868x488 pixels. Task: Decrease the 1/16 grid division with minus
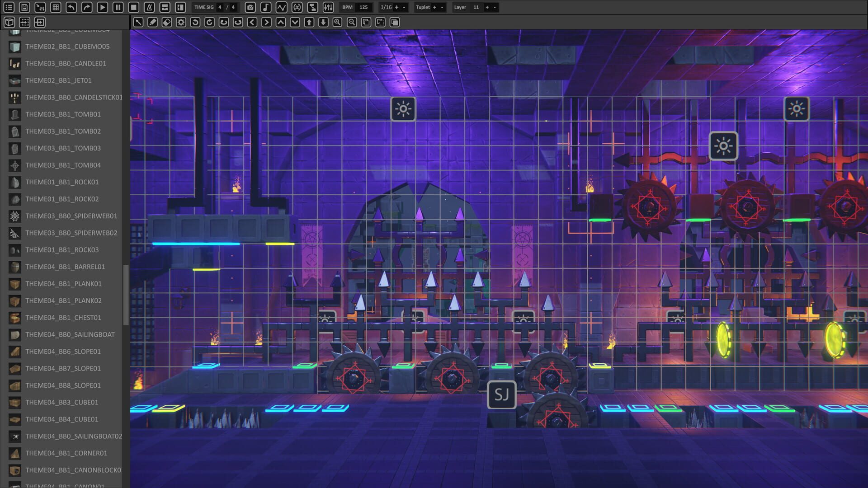point(404,7)
